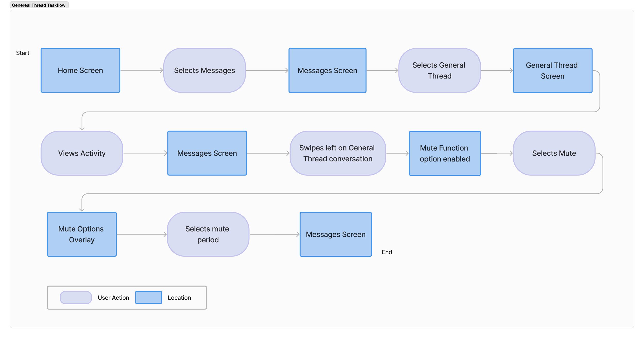Click the General Thread Screen box
Viewport: 644px width, 338px height.
pyautogui.click(x=552, y=70)
